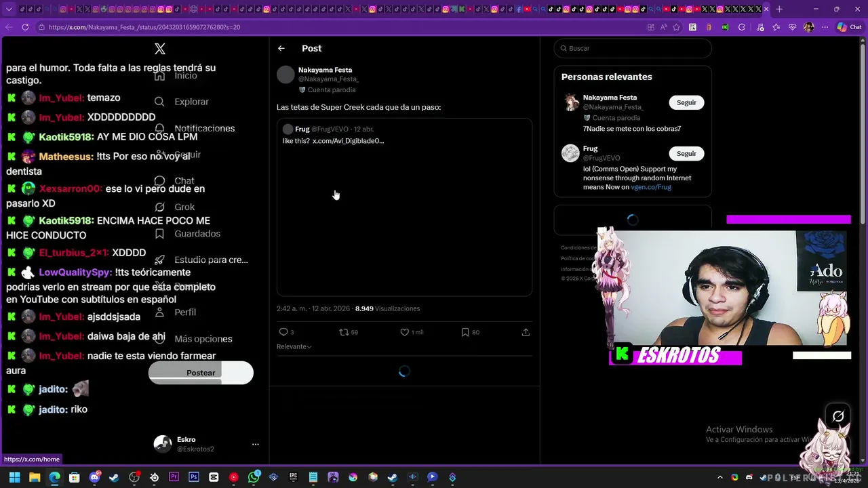Click the browser reload button
This screenshot has width=868, height=488.
25,27
